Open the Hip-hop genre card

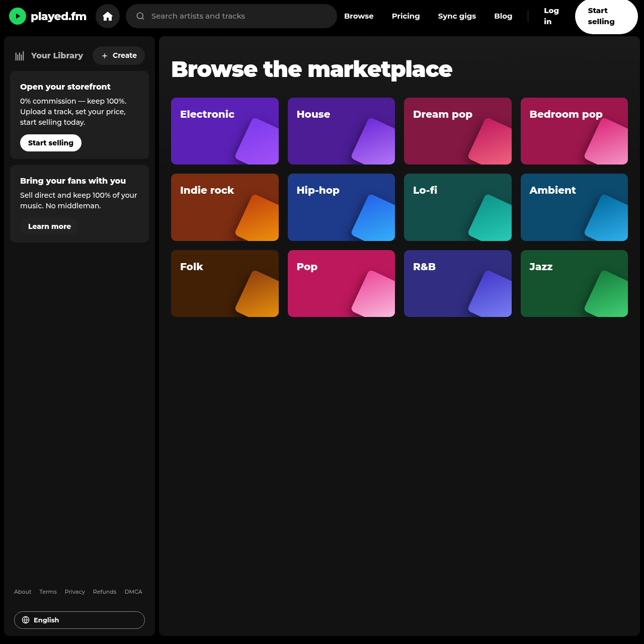(341, 207)
